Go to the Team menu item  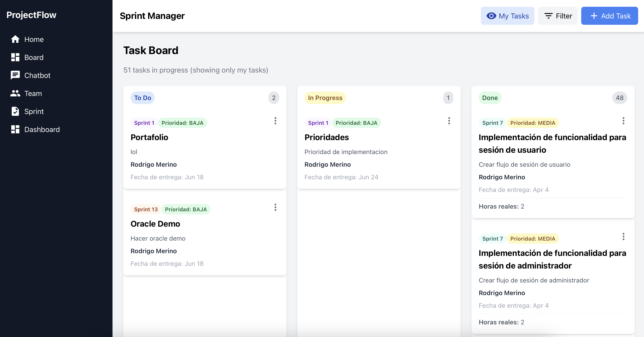tap(33, 93)
